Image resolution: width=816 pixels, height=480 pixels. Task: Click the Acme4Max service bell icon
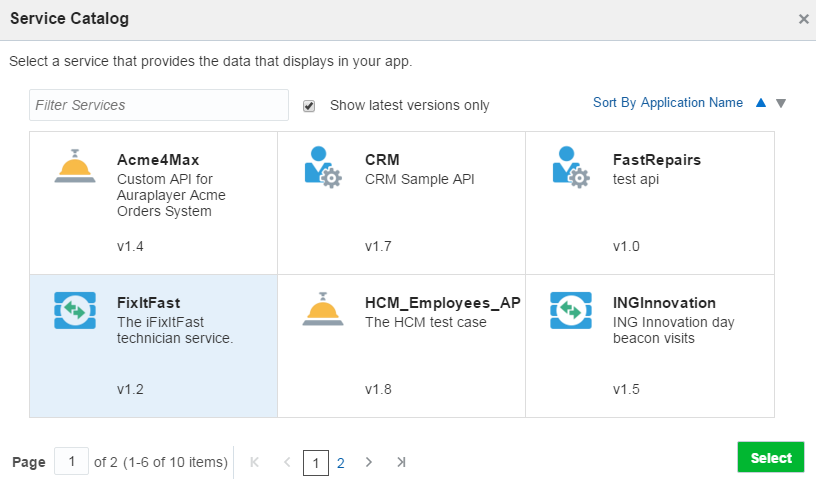click(74, 166)
